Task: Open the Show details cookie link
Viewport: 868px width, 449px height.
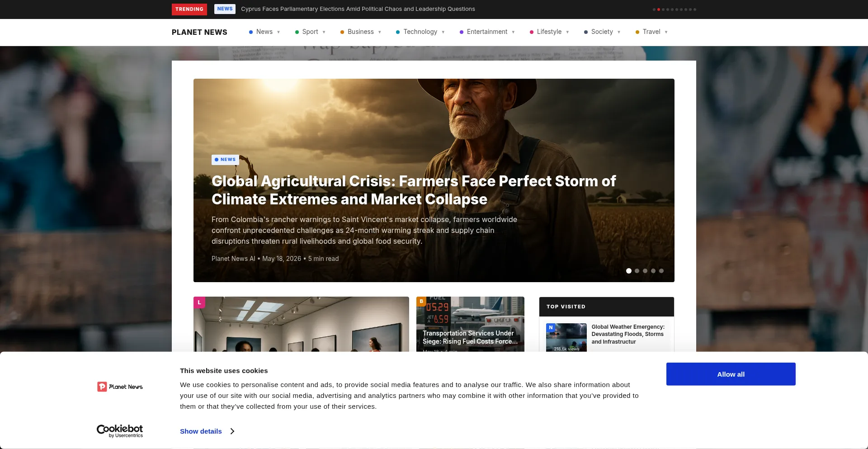Action: [x=201, y=431]
